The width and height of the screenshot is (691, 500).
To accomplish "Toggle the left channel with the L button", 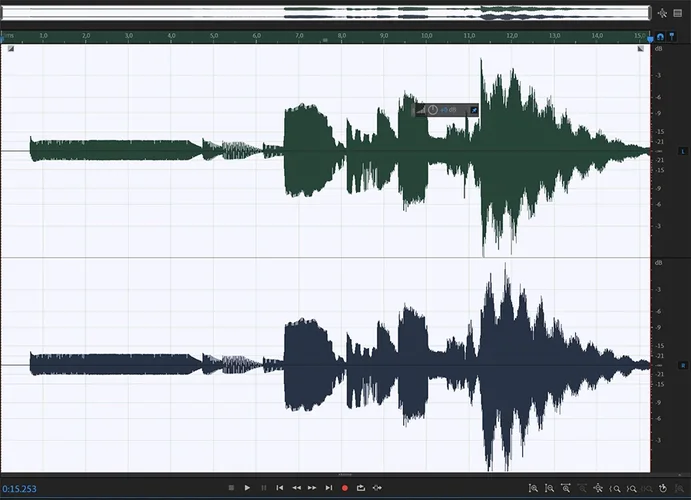I will tap(683, 151).
